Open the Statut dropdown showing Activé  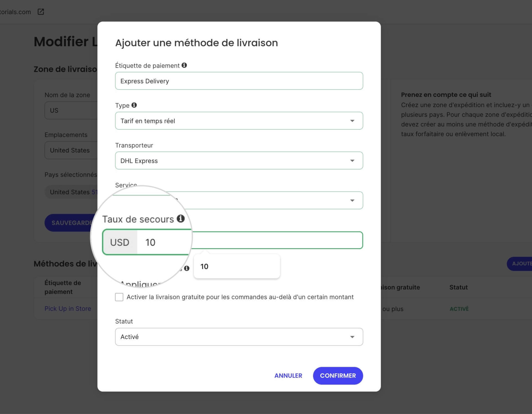tap(239, 337)
